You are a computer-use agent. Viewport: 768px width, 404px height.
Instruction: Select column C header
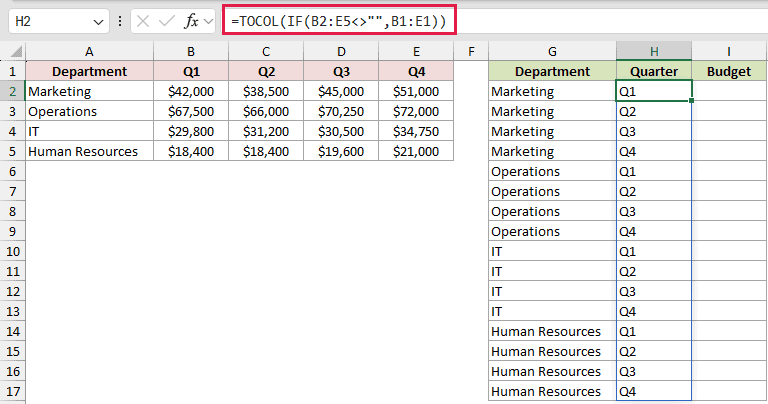pos(266,51)
